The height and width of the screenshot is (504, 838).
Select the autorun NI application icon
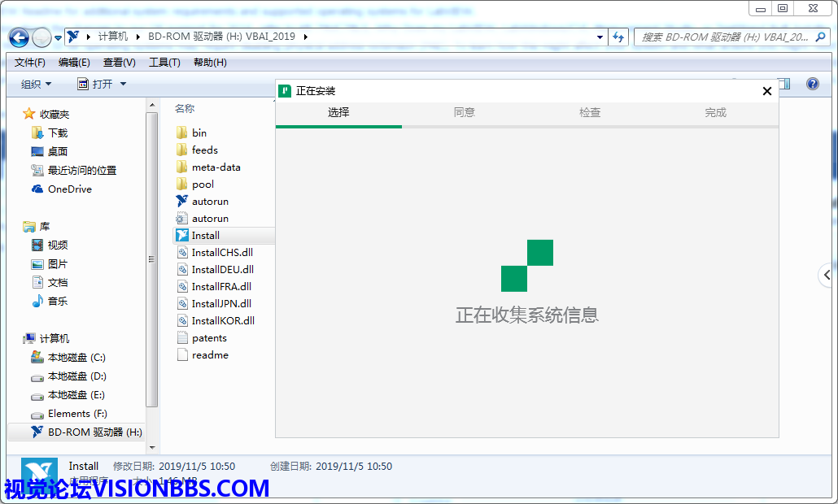[182, 202]
